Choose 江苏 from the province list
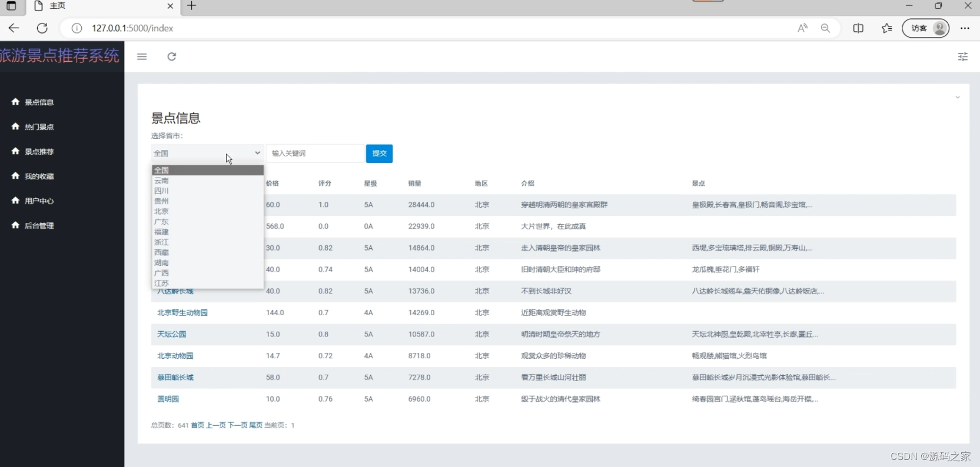This screenshot has width=980, height=467. (207, 283)
